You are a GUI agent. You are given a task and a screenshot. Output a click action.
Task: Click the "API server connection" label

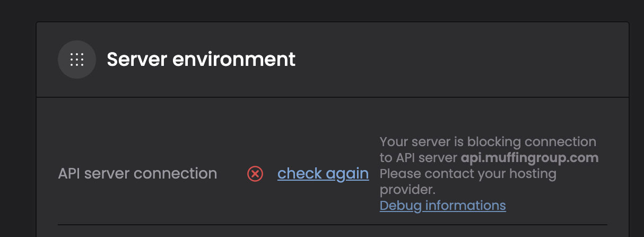click(137, 174)
